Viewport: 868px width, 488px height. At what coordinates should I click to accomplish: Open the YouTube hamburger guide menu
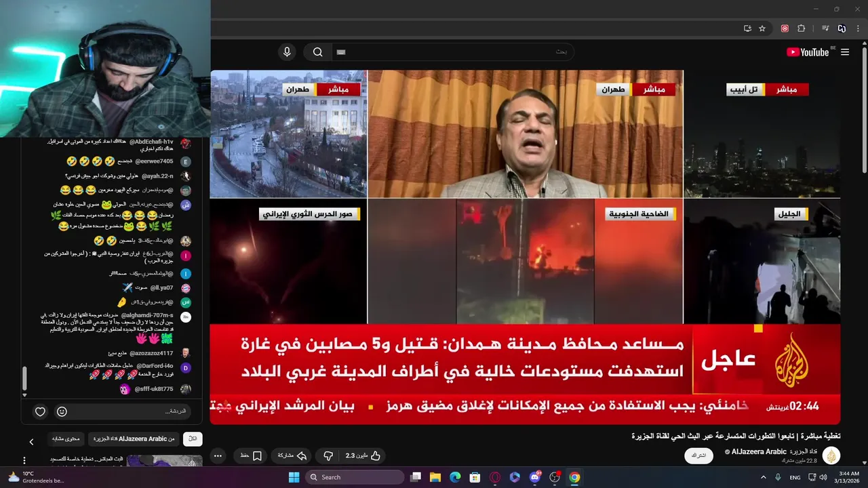[x=845, y=52]
